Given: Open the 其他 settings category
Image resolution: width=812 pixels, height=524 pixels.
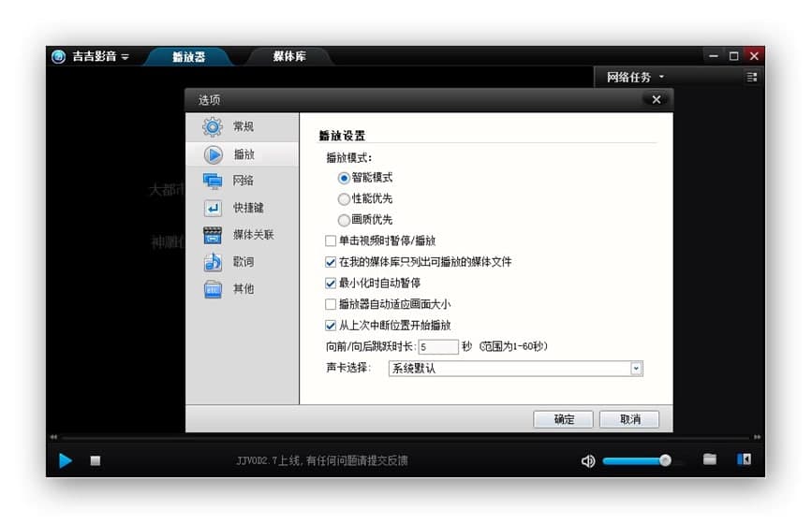Looking at the screenshot, I should click(x=242, y=289).
